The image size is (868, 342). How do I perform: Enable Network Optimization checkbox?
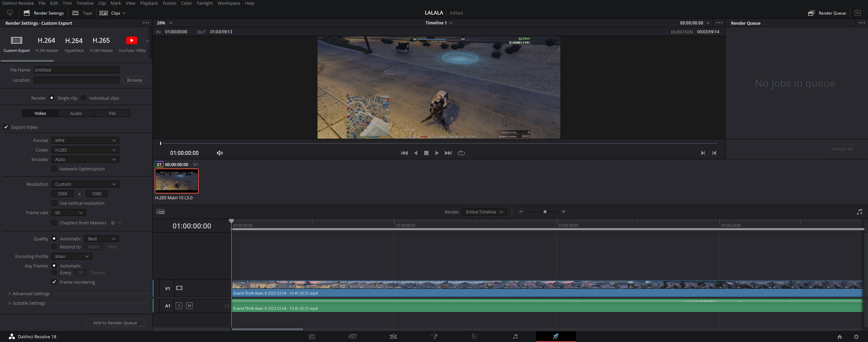[x=54, y=169]
